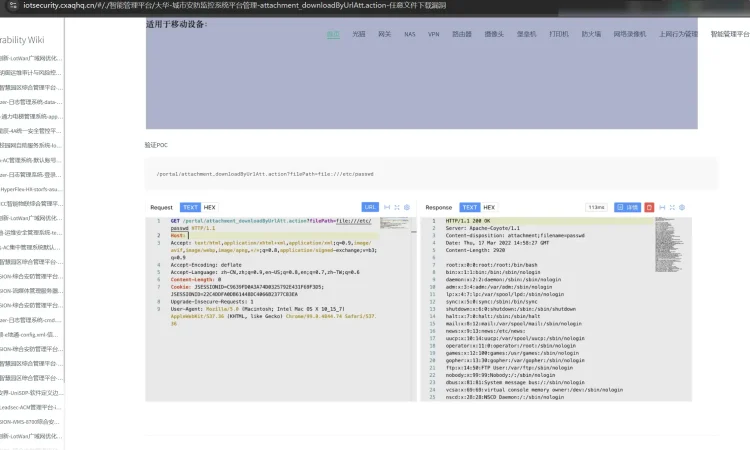Open the Leadsec-ACM管理平台 sidebar entry

click(31, 407)
